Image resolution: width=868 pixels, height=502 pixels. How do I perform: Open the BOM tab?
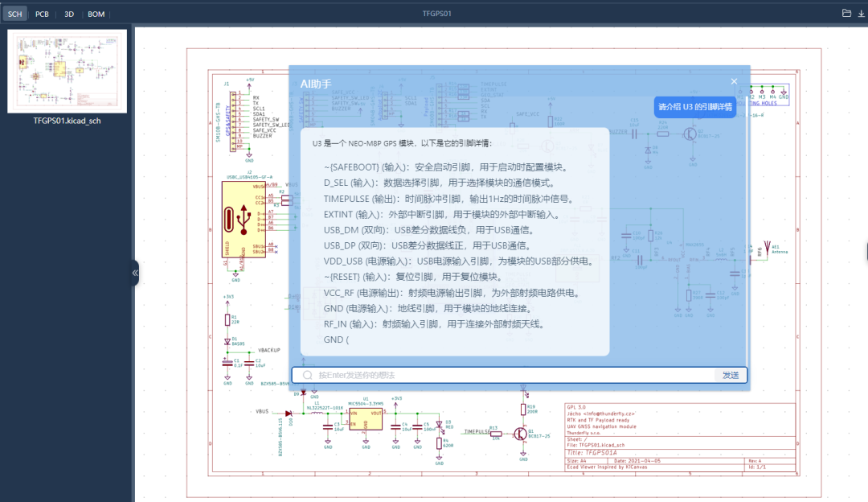pos(96,14)
